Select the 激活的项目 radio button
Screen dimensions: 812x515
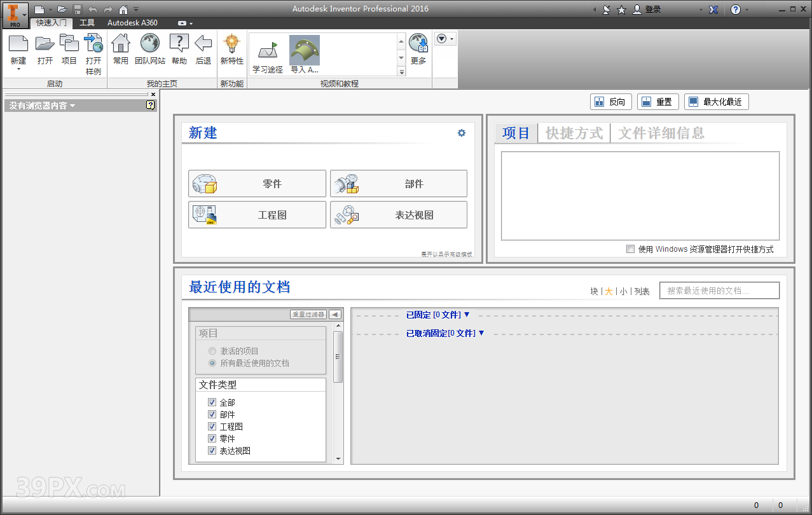click(212, 350)
